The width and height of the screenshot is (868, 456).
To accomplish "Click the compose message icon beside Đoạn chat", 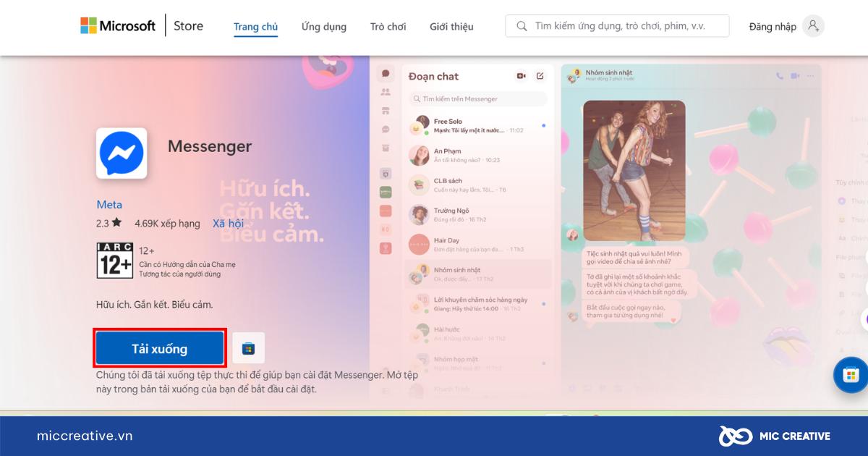I will pyautogui.click(x=540, y=76).
